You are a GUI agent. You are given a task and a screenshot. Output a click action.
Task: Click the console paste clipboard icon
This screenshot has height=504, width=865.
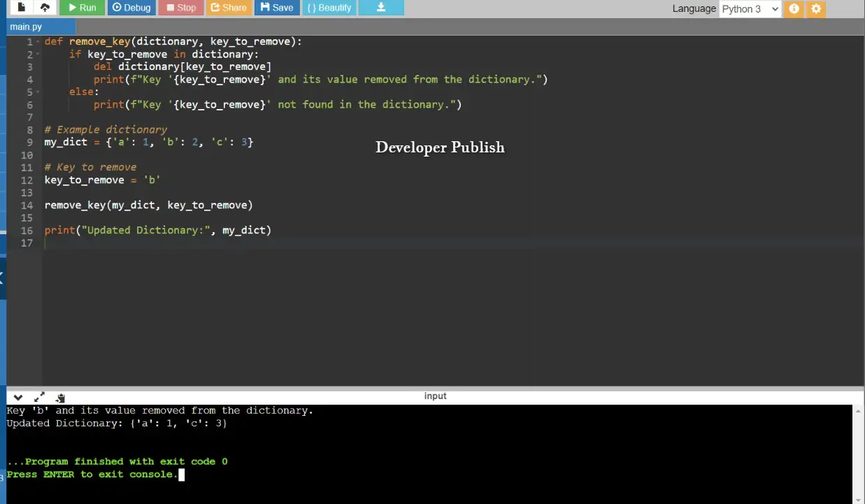coord(60,397)
